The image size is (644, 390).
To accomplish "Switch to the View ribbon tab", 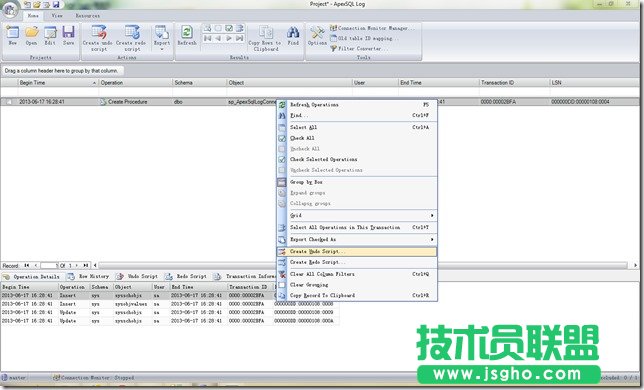I will [57, 16].
